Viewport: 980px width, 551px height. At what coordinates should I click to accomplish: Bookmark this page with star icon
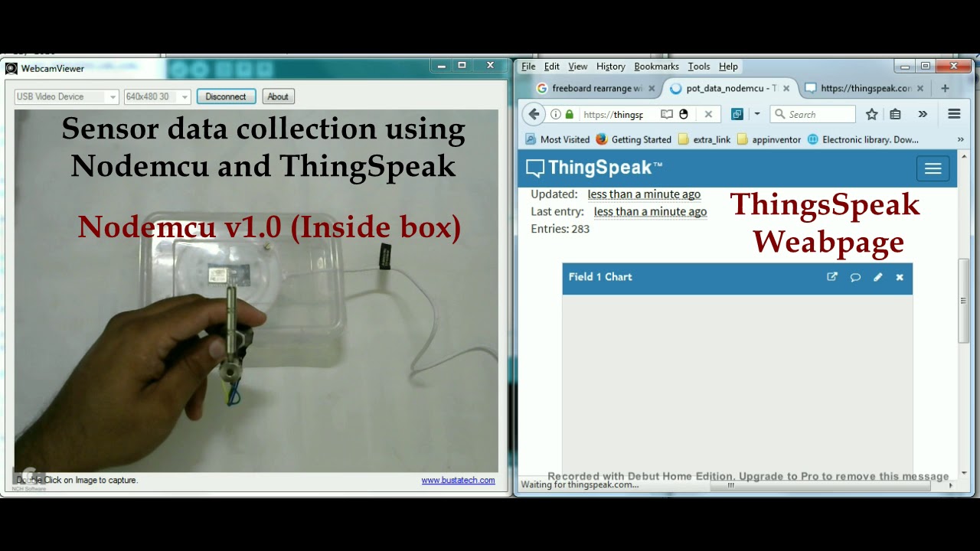pos(871,114)
